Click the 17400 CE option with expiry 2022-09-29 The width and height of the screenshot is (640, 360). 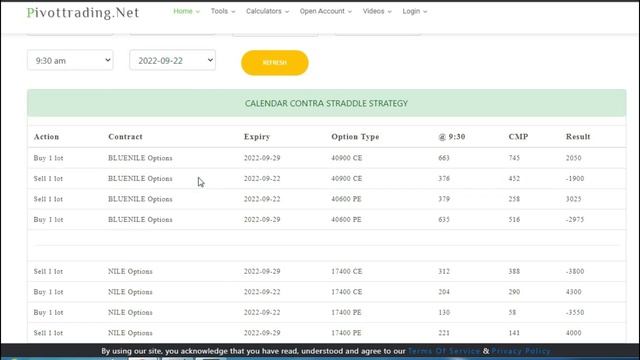click(347, 271)
